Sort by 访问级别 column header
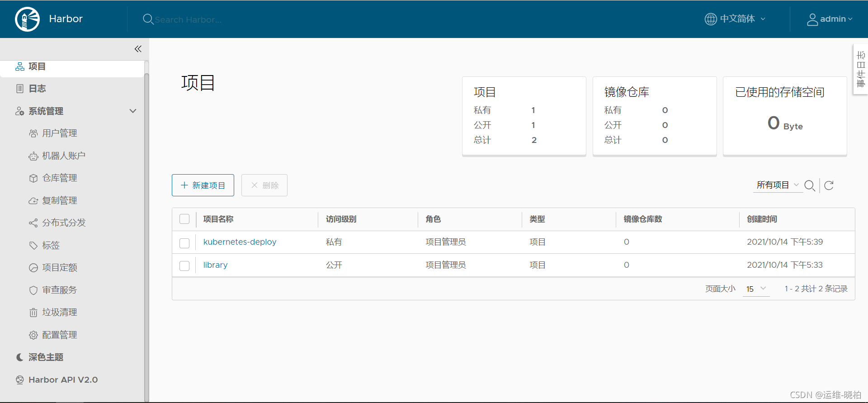Screen dimensions: 868x403 point(341,219)
